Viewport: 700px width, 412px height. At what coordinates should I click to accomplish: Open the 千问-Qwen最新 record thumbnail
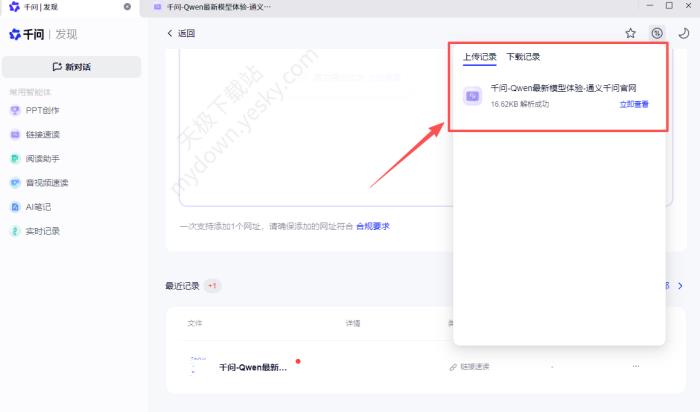click(x=198, y=366)
